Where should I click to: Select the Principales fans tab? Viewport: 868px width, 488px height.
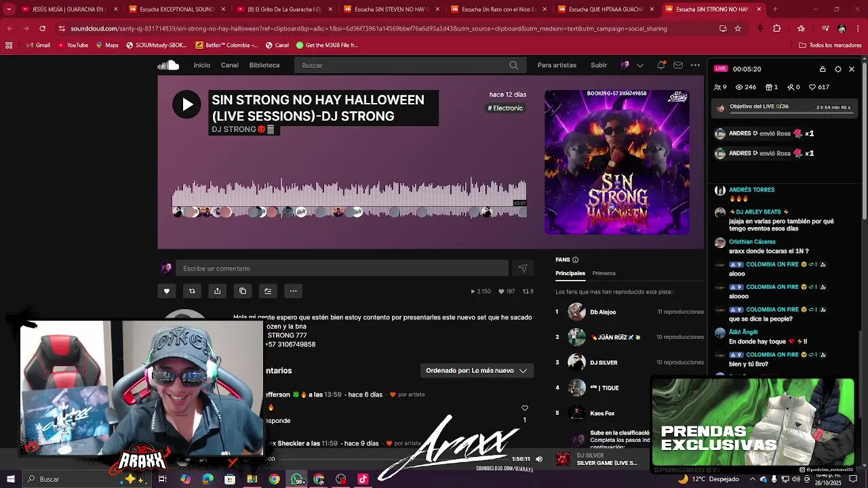click(x=570, y=273)
